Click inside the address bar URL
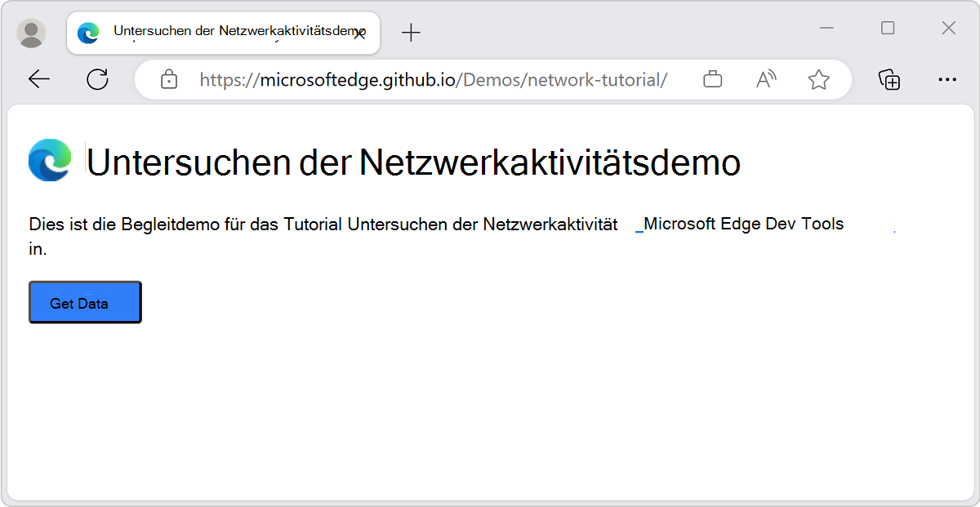This screenshot has height=507, width=980. coord(433,79)
